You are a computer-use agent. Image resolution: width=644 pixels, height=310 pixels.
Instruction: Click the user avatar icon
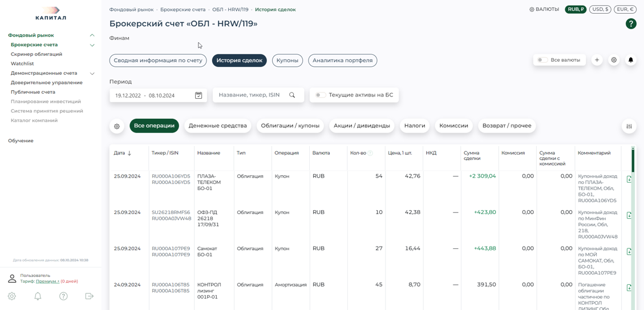12,279
